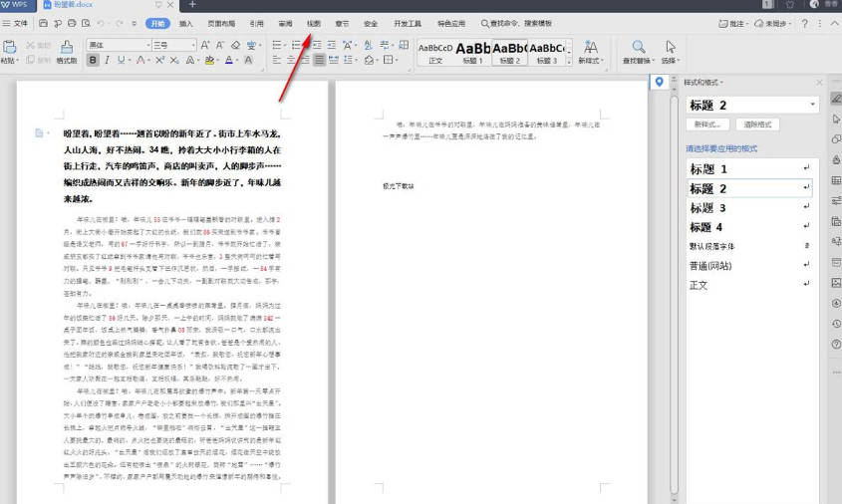842x504 pixels.
Task: Open a new tab with the plus button
Action: pos(192,5)
